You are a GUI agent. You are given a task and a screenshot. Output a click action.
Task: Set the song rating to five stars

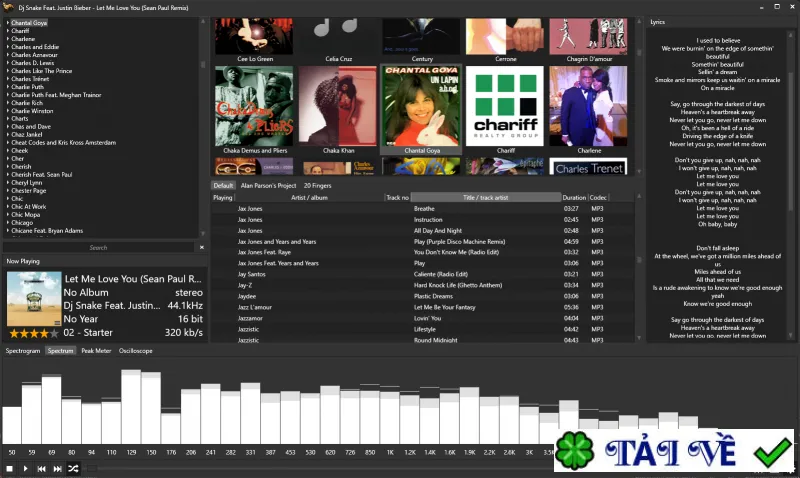54,334
